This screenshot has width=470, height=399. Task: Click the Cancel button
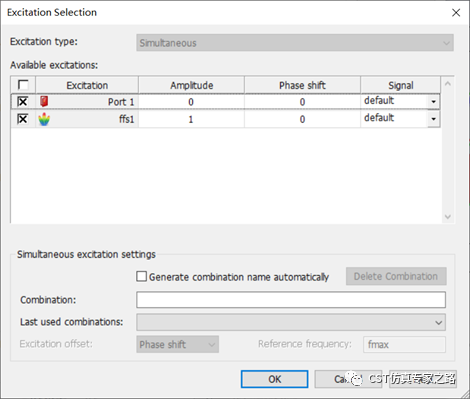coord(348,379)
